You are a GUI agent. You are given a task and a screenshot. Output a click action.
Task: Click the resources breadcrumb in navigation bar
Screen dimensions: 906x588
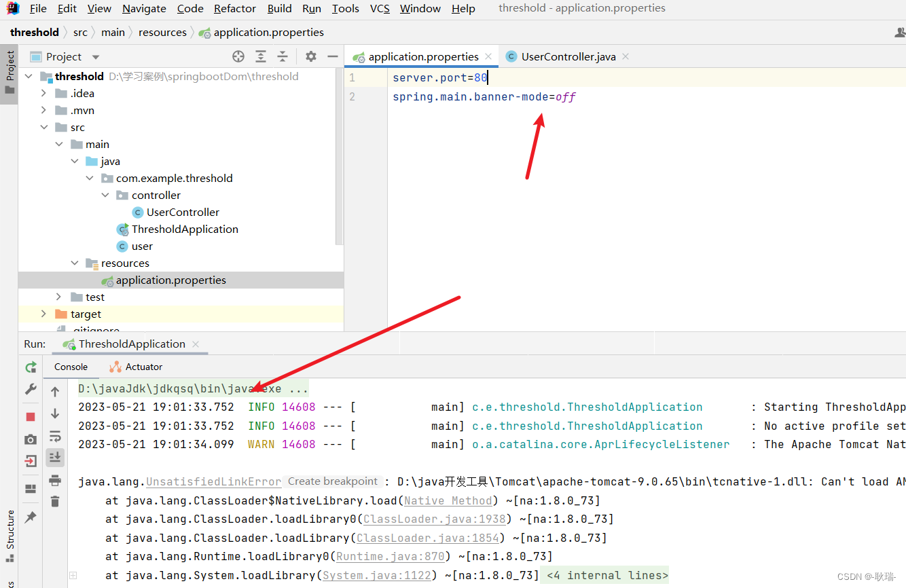[x=162, y=32]
